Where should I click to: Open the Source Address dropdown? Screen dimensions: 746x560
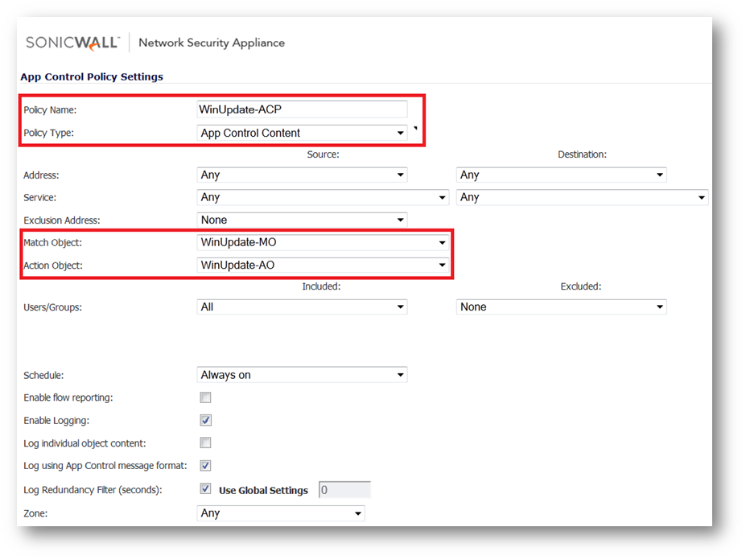[x=302, y=175]
